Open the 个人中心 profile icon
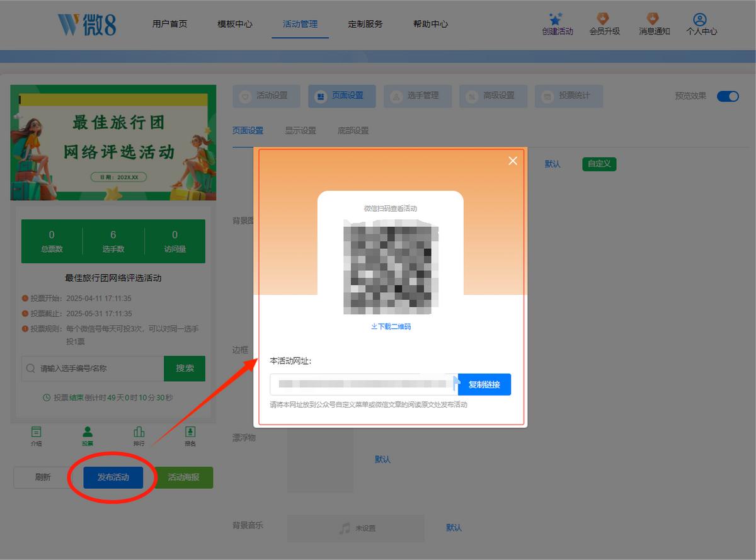 tap(699, 19)
